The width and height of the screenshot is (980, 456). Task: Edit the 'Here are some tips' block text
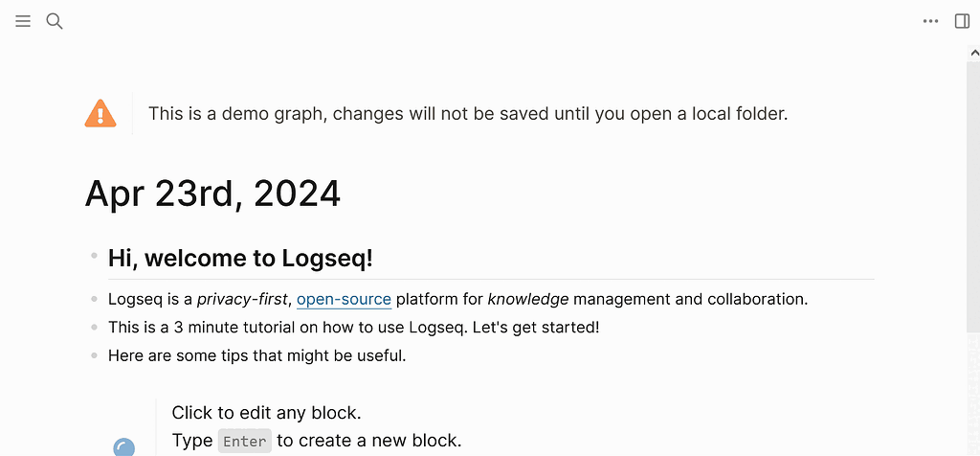256,356
